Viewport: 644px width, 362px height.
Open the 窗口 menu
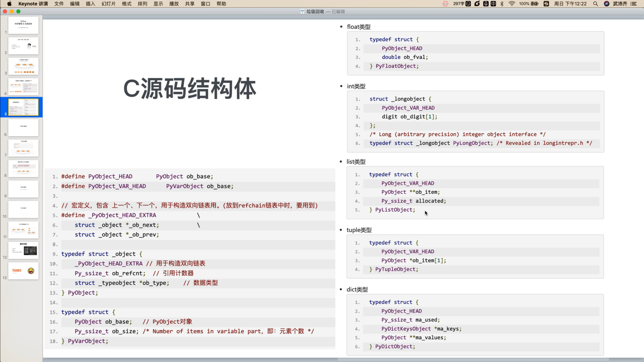206,4
